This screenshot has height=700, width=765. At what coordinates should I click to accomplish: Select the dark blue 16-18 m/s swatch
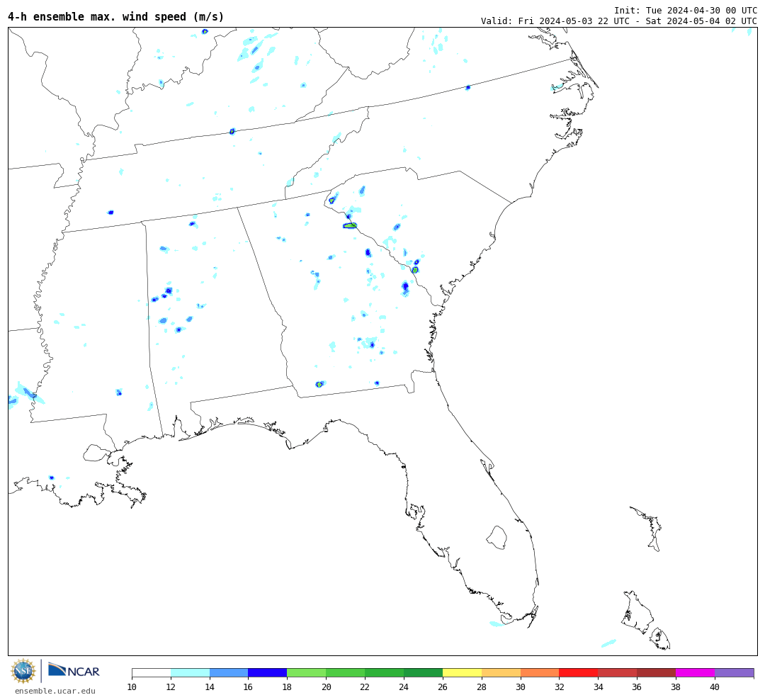[268, 673]
